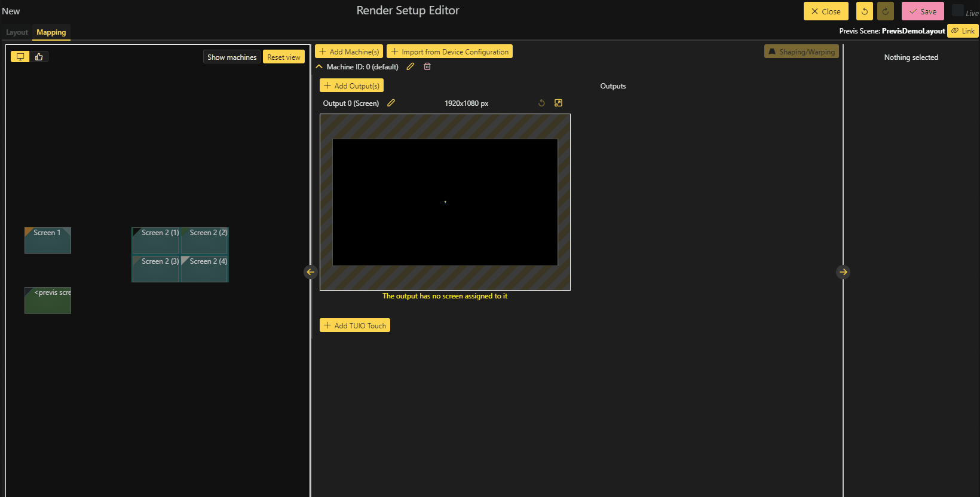This screenshot has width=980, height=497.
Task: Select the Mapping tab
Action: (51, 32)
